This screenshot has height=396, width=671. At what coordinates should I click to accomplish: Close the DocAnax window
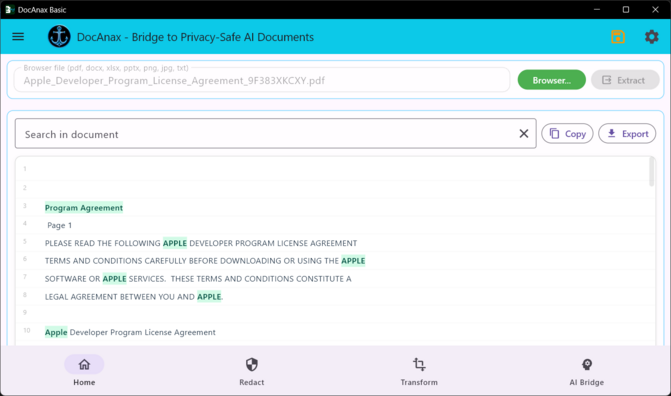(655, 9)
